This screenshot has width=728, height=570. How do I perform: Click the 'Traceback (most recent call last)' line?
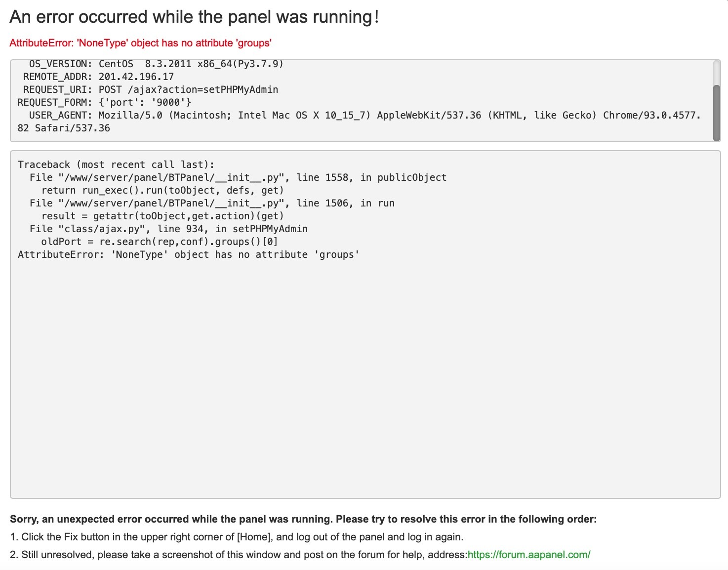tap(116, 164)
